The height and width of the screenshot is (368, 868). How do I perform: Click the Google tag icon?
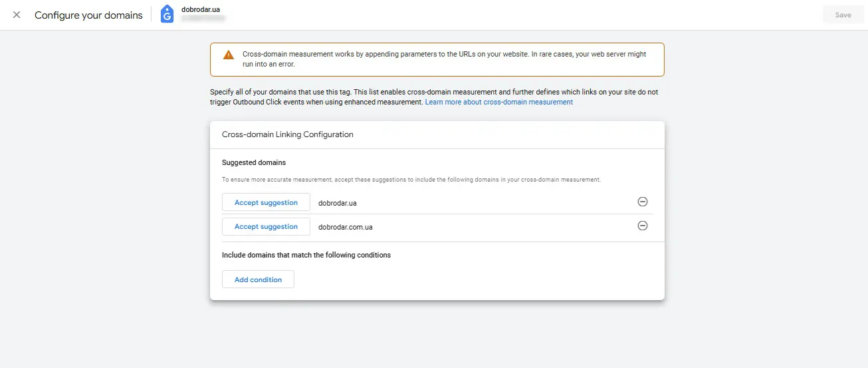click(167, 15)
